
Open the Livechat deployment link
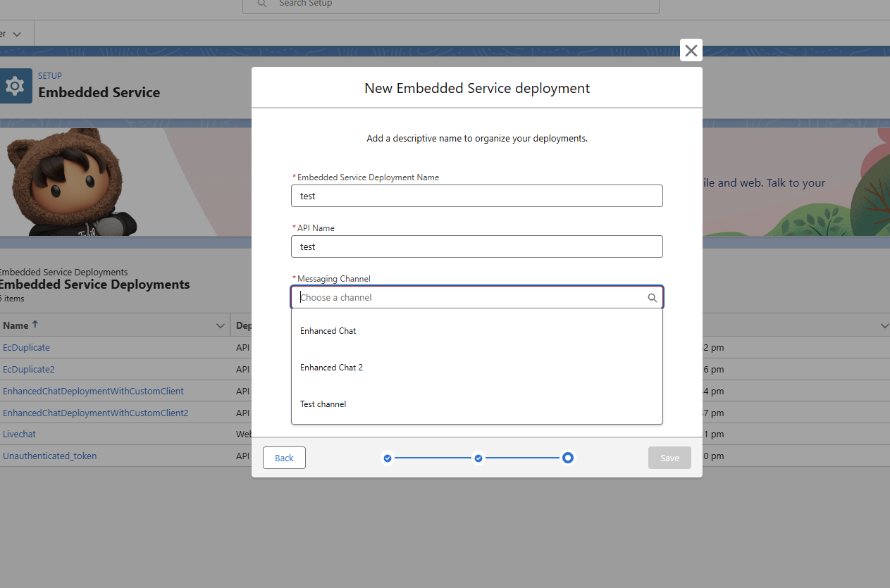point(19,434)
